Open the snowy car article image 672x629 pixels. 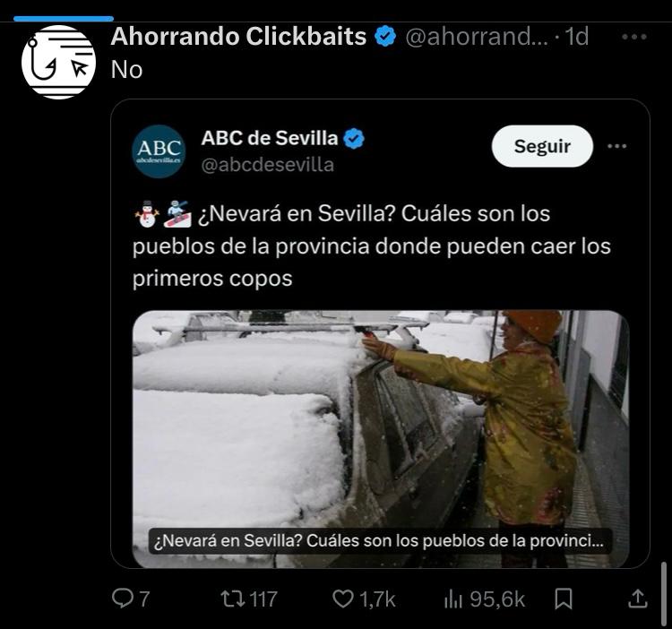coord(381,439)
